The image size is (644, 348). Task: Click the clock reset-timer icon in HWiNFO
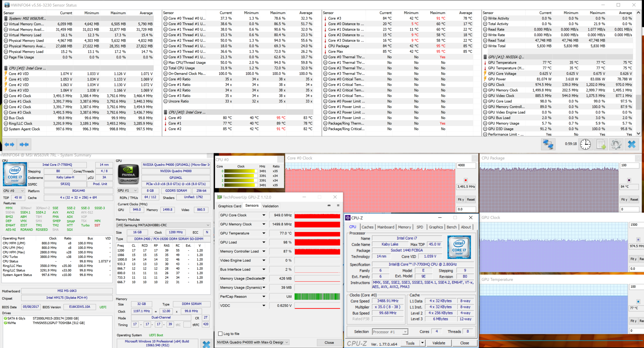pos(586,144)
